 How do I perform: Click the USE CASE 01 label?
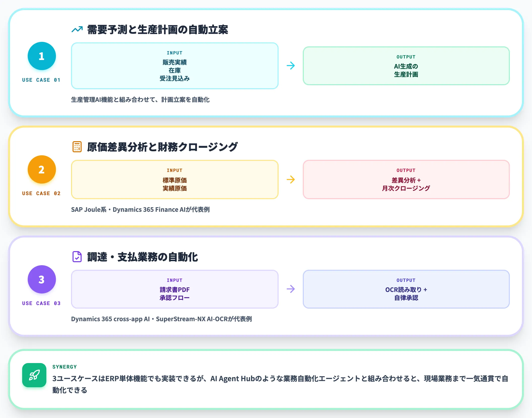(41, 80)
